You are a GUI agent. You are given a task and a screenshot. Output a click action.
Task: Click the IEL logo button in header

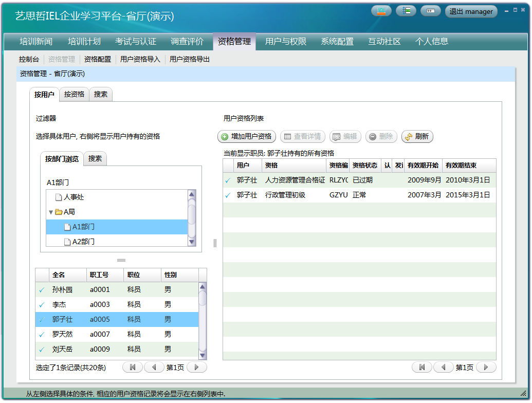(381, 11)
